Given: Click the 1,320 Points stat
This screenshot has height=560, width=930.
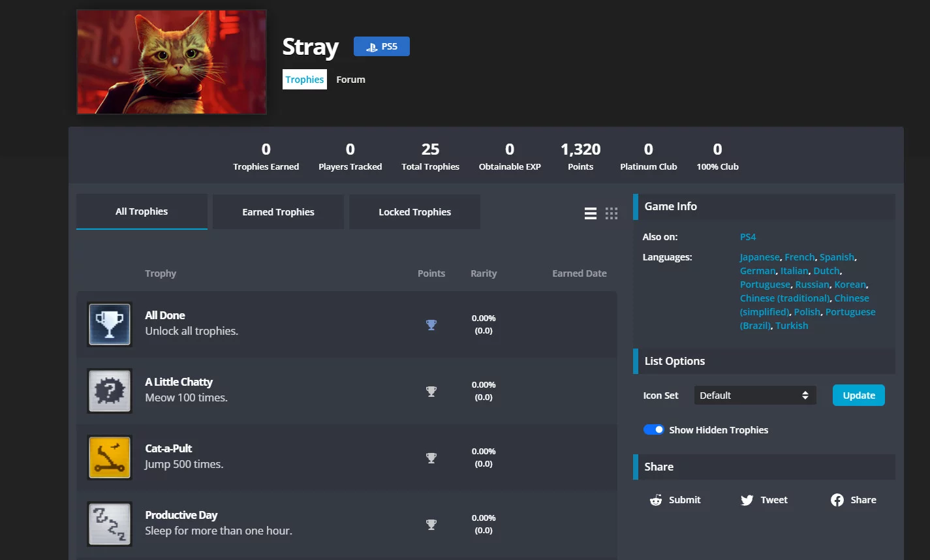Looking at the screenshot, I should coord(581,157).
